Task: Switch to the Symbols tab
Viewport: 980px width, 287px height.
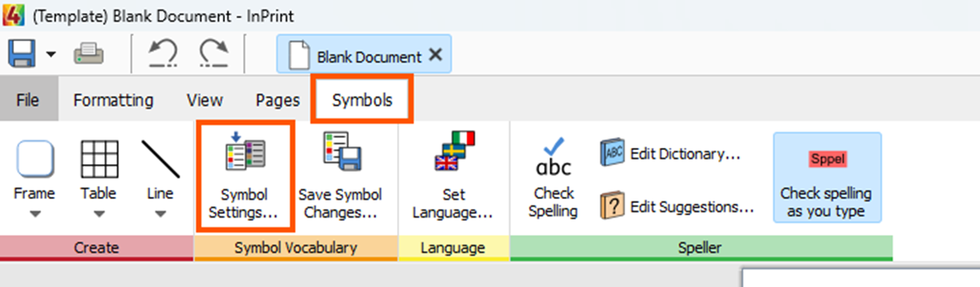Action: (x=362, y=100)
